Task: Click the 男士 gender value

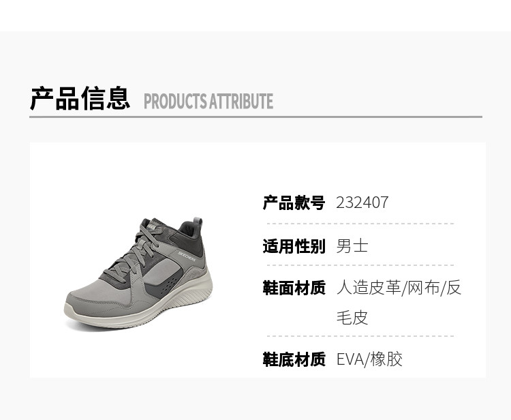Action: (352, 246)
